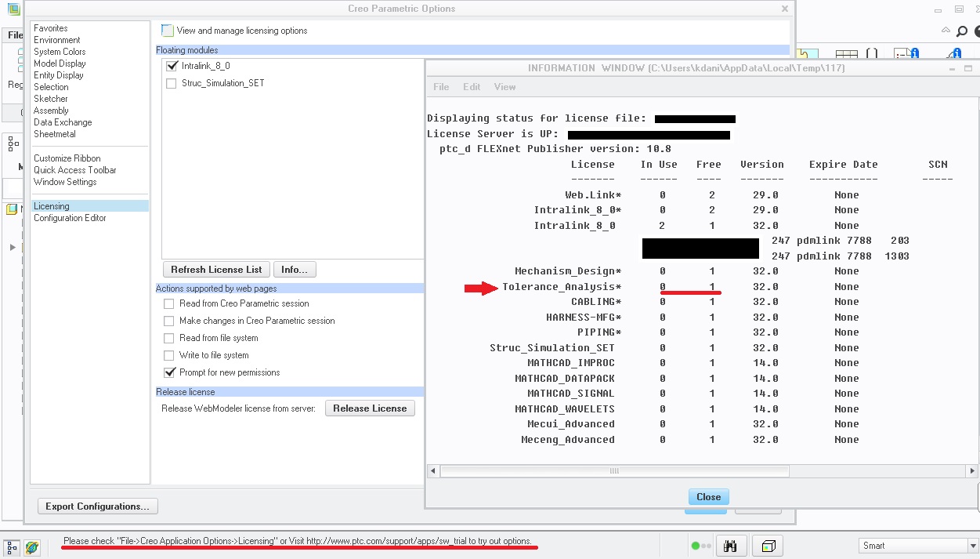Image resolution: width=980 pixels, height=559 pixels.
Task: Uncheck Prompt for new permissions
Action: click(x=169, y=372)
